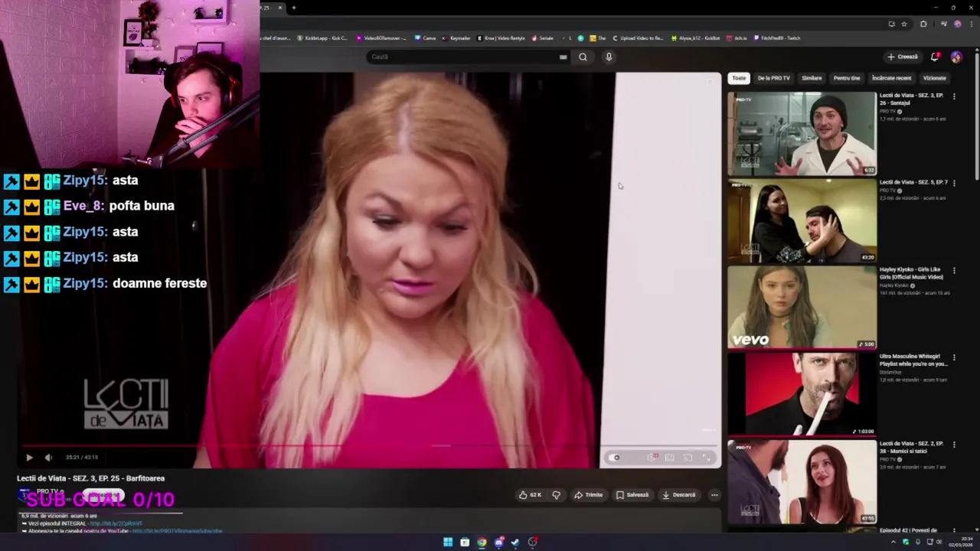Viewport: 980px width, 551px height.
Task: Open a new browser tab with plus
Action: click(x=294, y=8)
